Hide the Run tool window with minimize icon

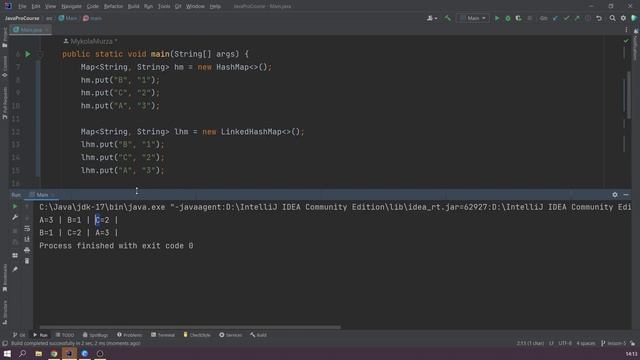point(626,195)
